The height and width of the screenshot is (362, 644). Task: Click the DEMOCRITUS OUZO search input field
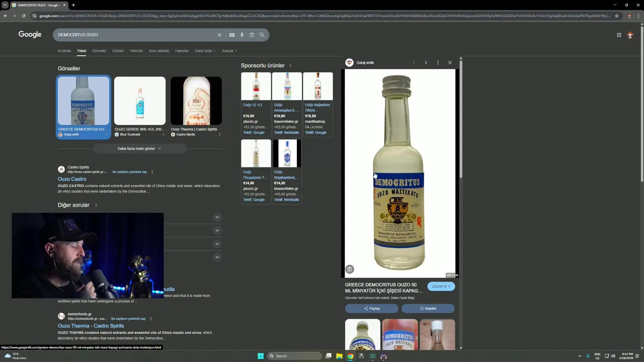[136, 35]
